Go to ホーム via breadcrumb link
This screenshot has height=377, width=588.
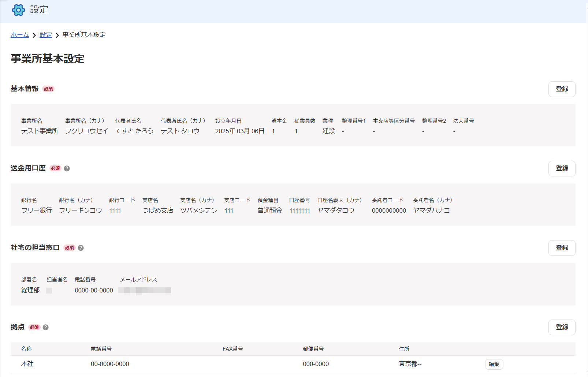click(20, 35)
